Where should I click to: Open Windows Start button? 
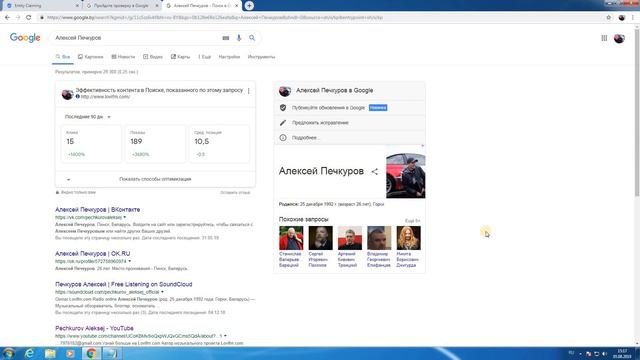point(8,353)
